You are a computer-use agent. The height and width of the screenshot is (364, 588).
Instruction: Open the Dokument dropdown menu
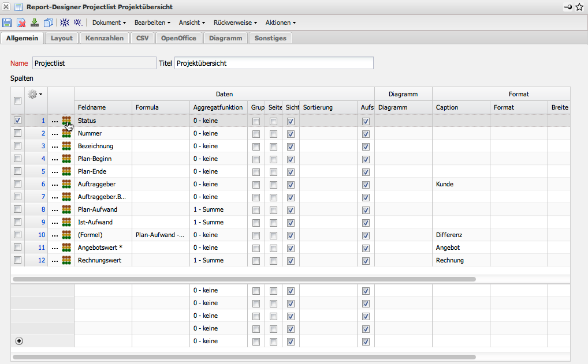click(x=109, y=22)
